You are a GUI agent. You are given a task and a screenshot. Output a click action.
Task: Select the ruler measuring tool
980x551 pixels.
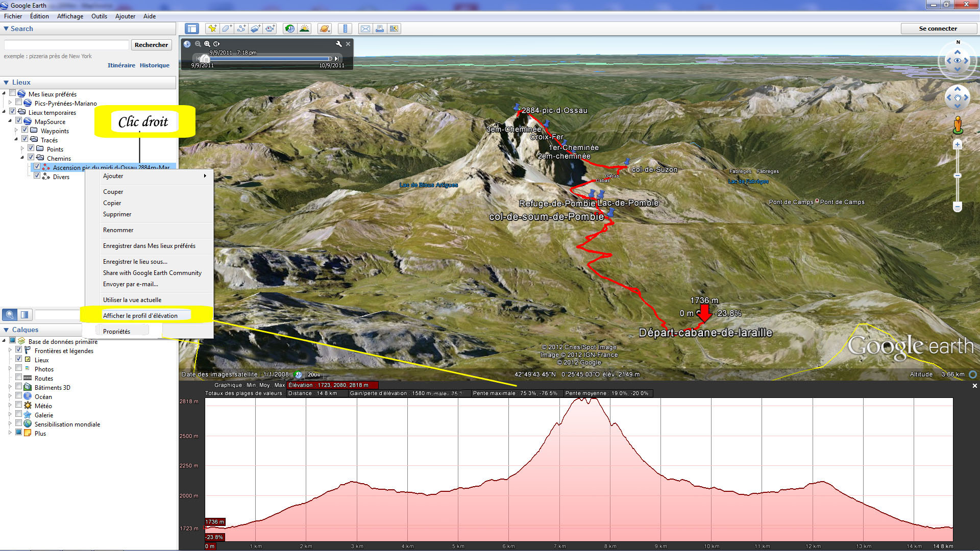(x=345, y=29)
